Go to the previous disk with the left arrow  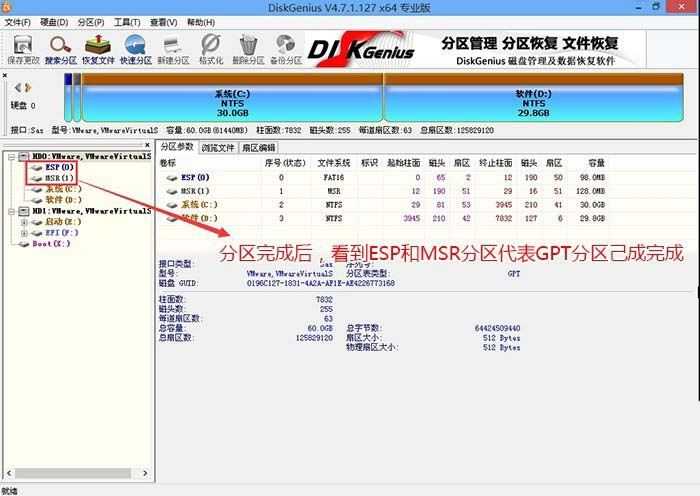16,88
